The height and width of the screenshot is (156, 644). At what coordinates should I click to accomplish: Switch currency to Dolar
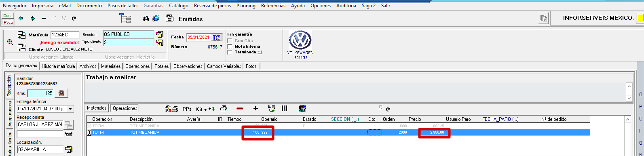[x=8, y=16]
